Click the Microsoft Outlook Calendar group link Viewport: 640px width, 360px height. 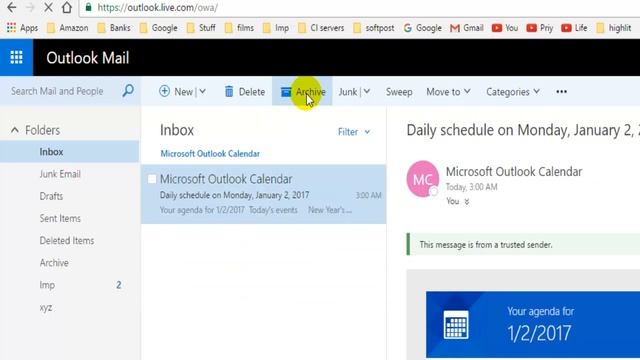tap(210, 153)
